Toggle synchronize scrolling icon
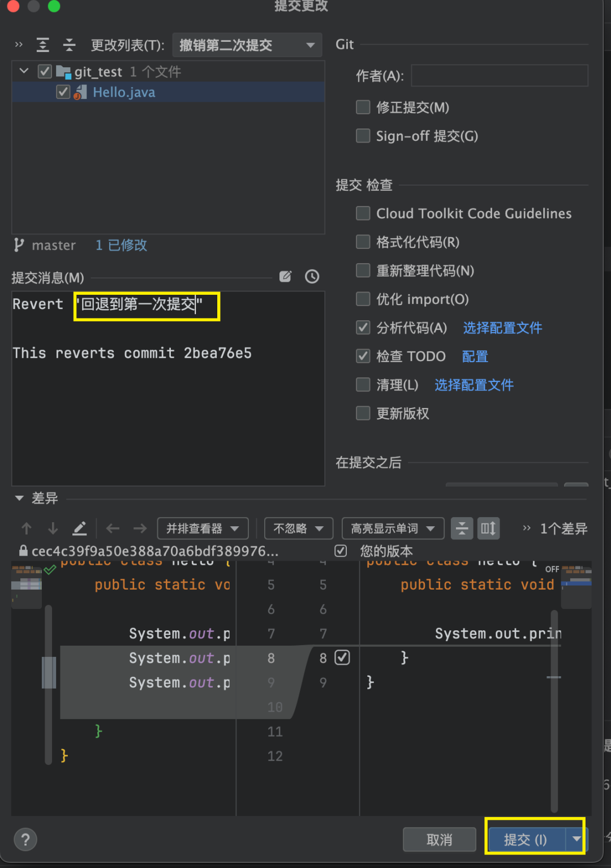This screenshot has height=868, width=611. click(488, 528)
